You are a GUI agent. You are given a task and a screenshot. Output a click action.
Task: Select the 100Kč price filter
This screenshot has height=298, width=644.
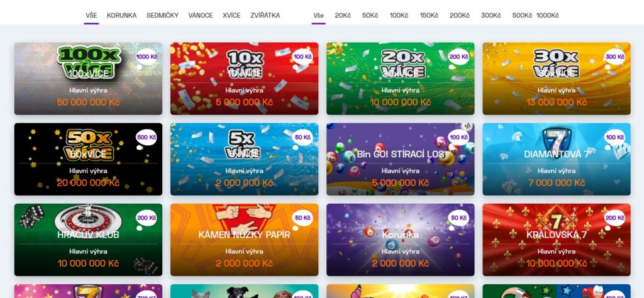(x=399, y=16)
